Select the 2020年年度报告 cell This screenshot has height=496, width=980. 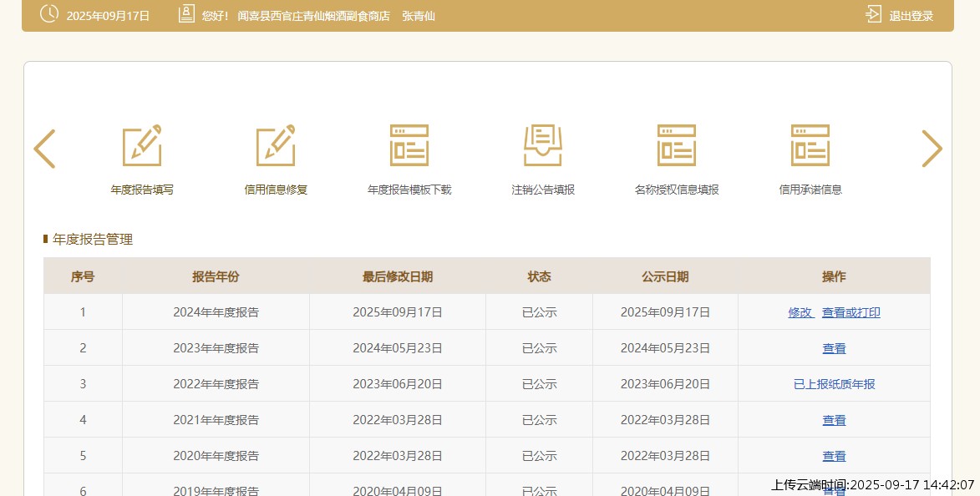pyautogui.click(x=216, y=456)
